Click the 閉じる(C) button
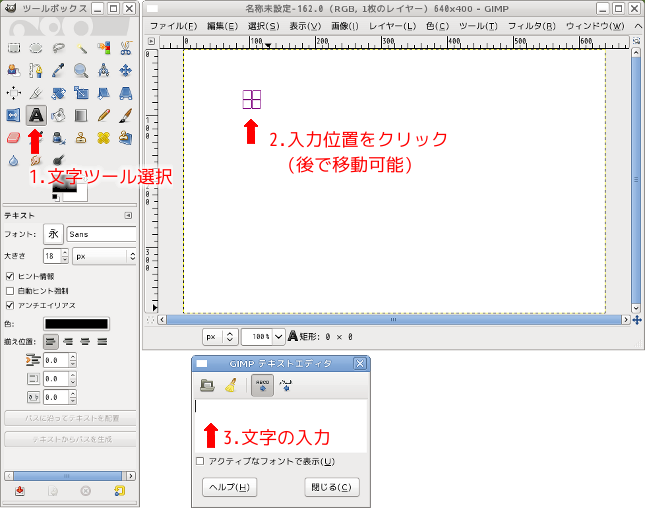 point(331,487)
